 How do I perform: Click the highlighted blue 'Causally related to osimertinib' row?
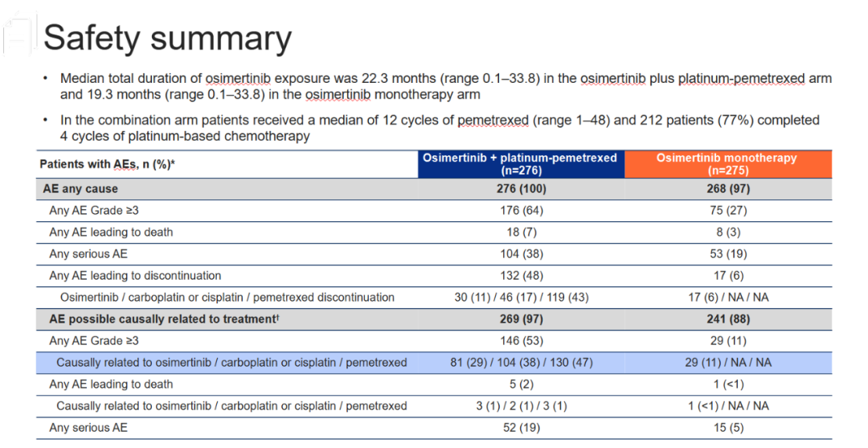click(x=231, y=363)
